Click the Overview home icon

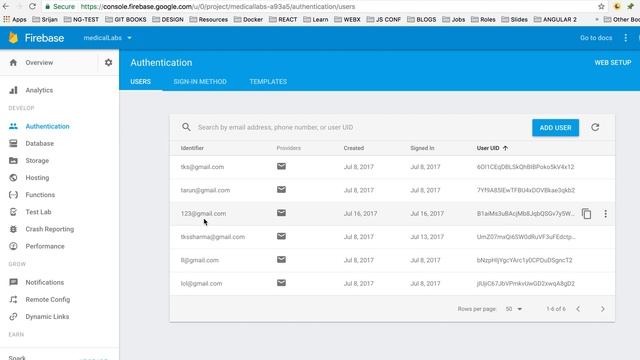tap(13, 62)
